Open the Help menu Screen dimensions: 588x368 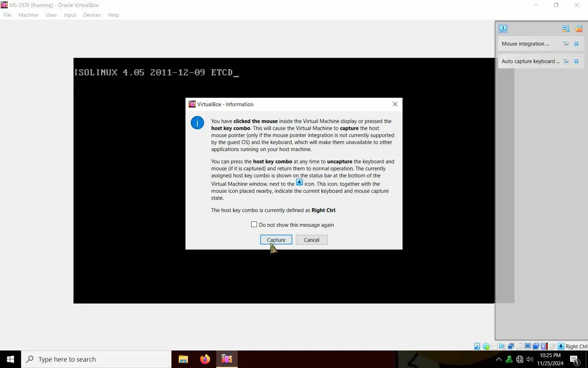[x=113, y=15]
